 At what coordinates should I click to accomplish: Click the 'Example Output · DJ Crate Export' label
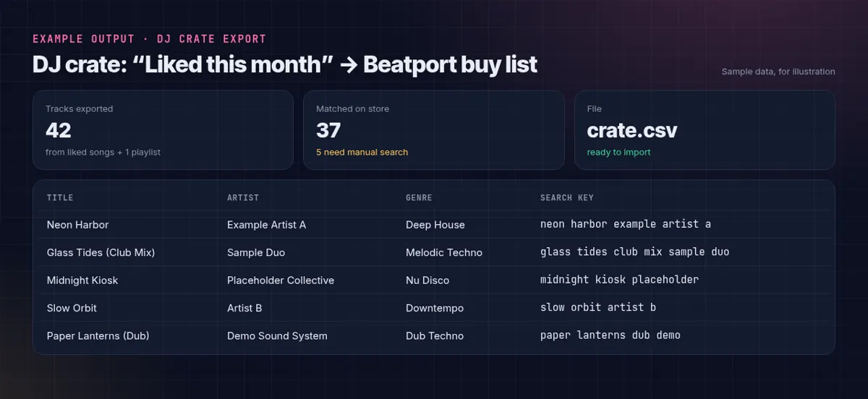tap(149, 39)
